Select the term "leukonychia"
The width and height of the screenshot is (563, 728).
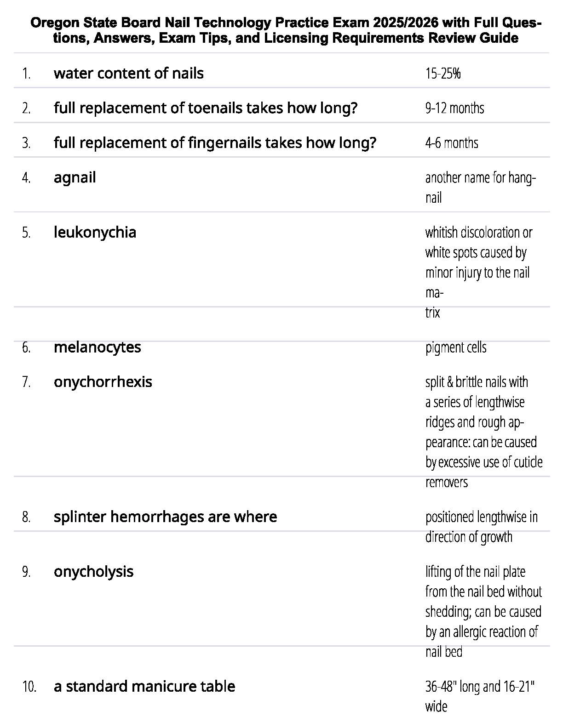coord(95,233)
